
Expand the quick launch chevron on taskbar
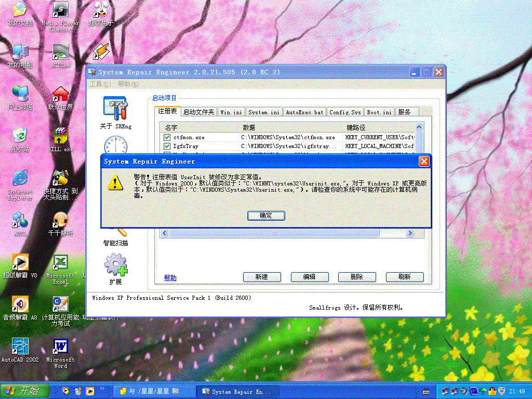(102, 389)
